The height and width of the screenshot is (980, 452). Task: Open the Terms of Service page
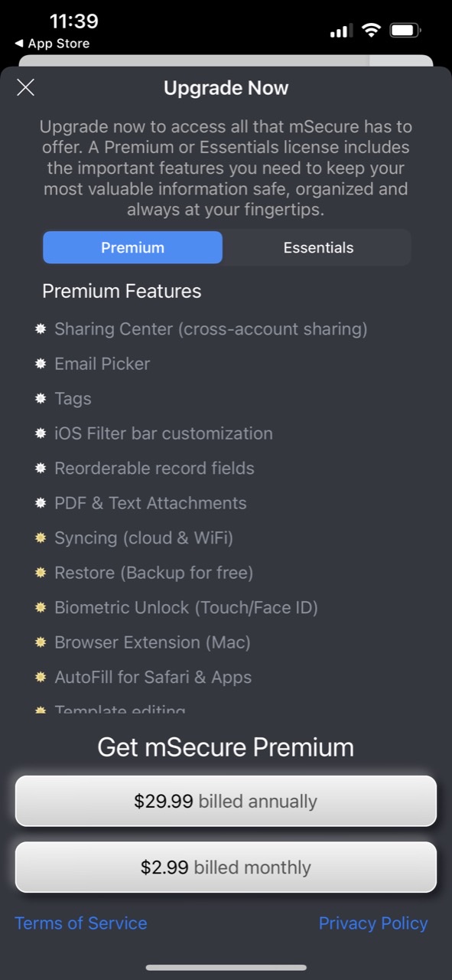pos(80,923)
